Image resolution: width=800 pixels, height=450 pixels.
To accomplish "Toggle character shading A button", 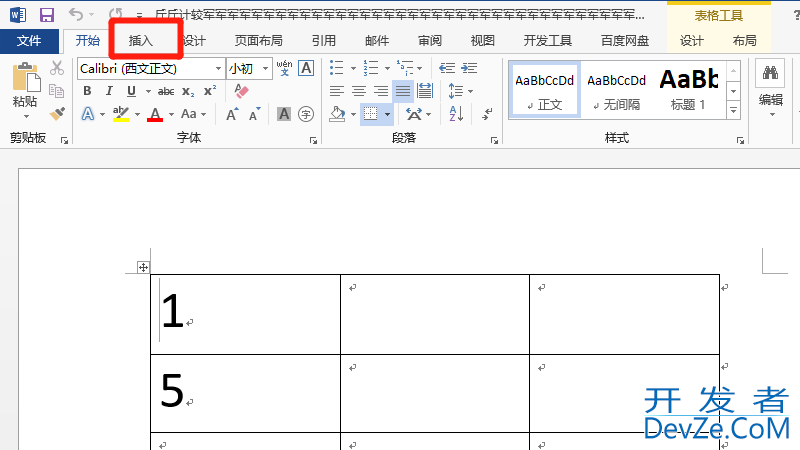I will [x=284, y=114].
